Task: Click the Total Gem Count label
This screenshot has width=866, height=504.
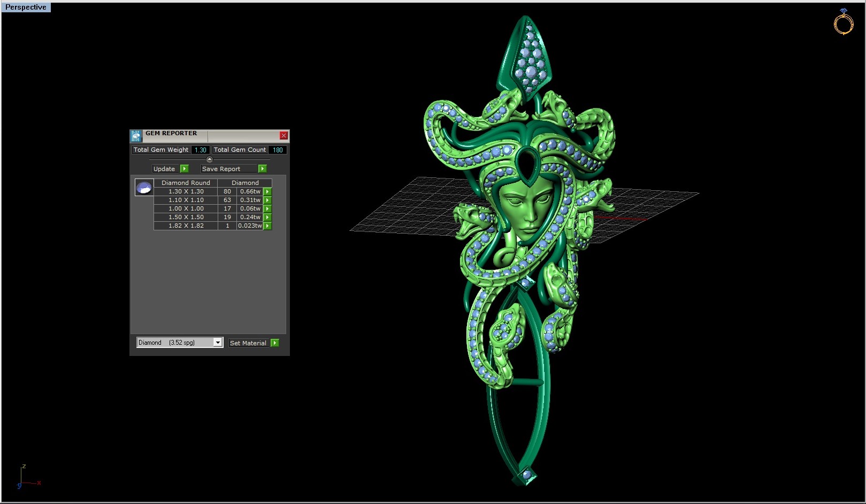Action: (x=240, y=150)
